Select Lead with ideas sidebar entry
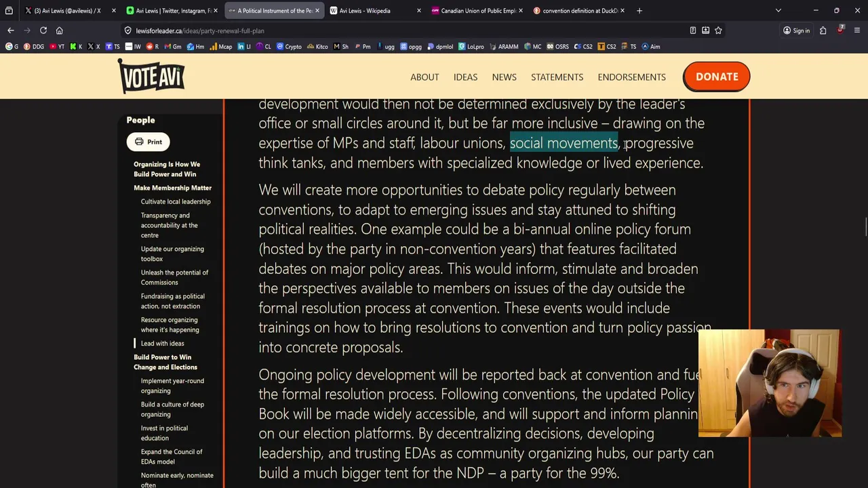The image size is (868, 488). [x=162, y=343]
